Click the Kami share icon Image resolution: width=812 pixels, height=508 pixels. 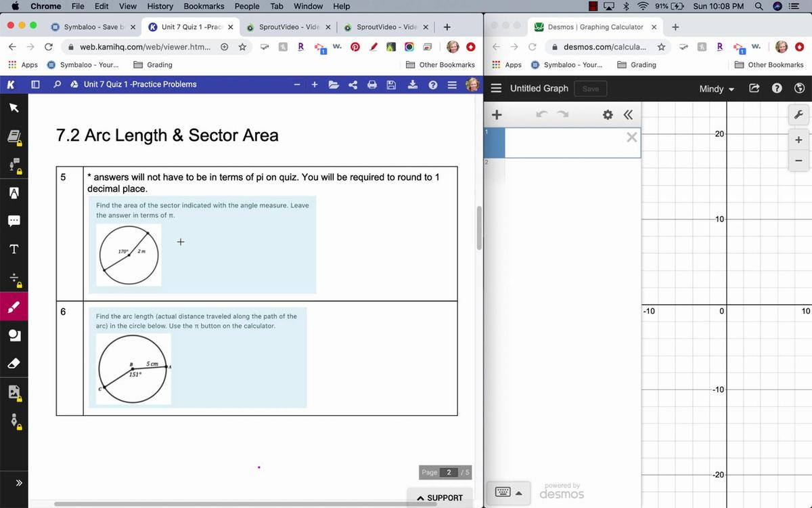(353, 85)
